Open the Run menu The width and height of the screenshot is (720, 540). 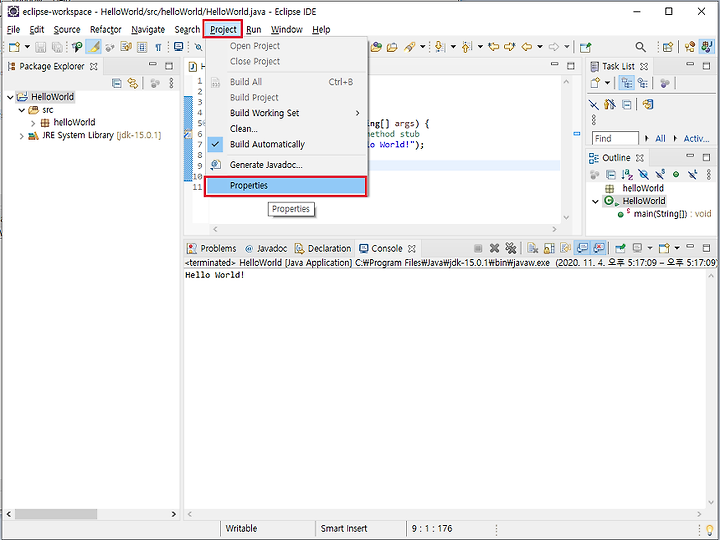click(x=253, y=29)
